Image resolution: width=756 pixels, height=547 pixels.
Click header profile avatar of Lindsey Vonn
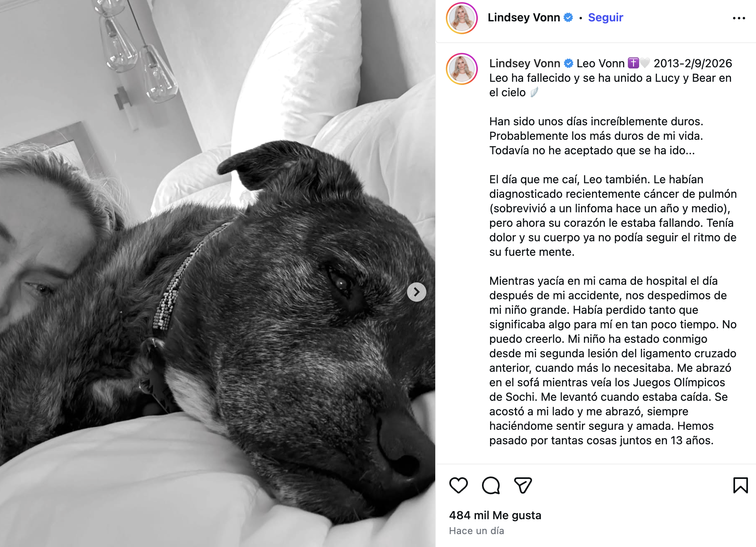[462, 18]
